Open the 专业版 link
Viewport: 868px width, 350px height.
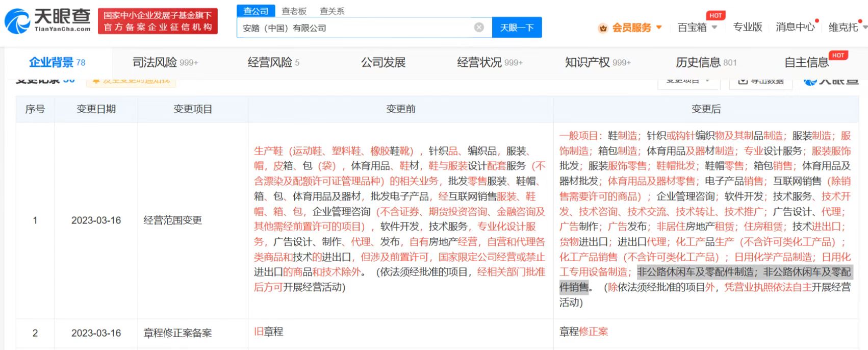click(747, 27)
